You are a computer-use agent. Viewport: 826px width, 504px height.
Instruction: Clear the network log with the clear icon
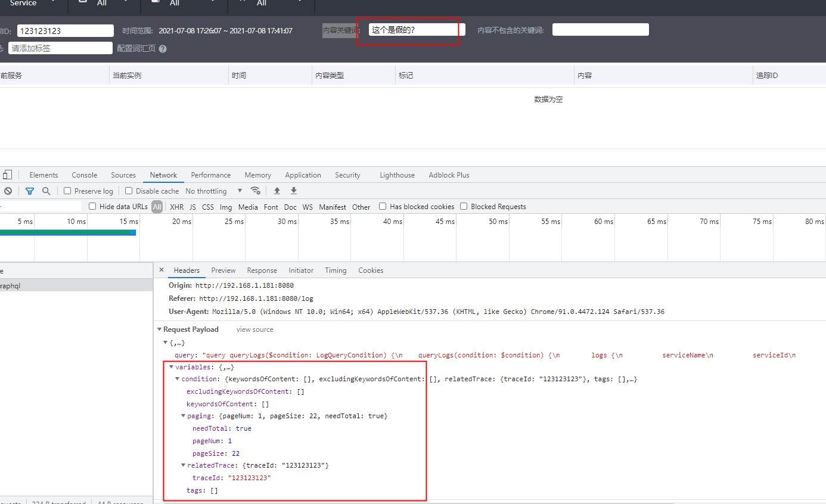pyautogui.click(x=8, y=191)
